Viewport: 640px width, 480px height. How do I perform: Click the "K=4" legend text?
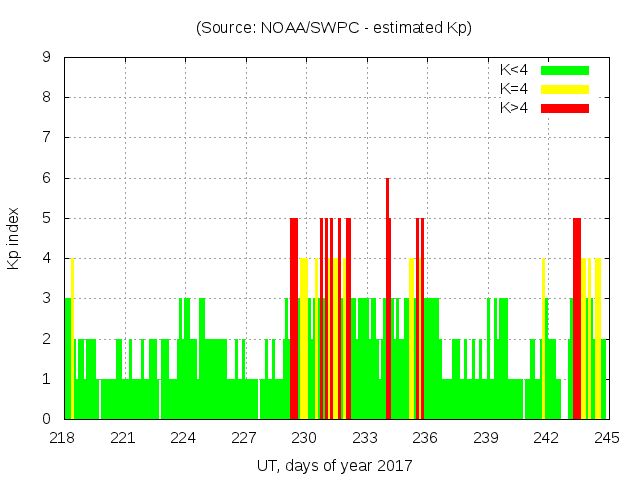point(514,89)
